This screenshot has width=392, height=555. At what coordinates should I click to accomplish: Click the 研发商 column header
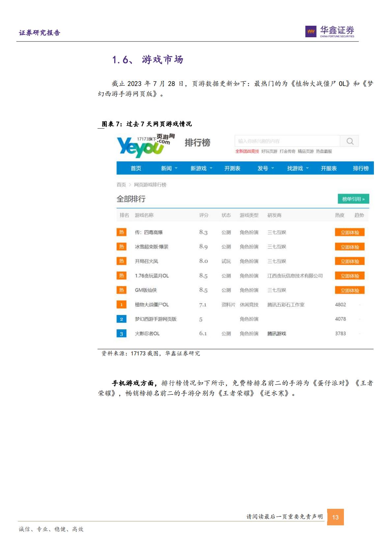pos(274,215)
